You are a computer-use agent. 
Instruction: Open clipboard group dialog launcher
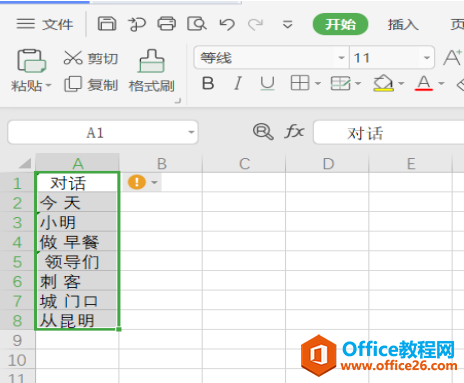[x=178, y=101]
